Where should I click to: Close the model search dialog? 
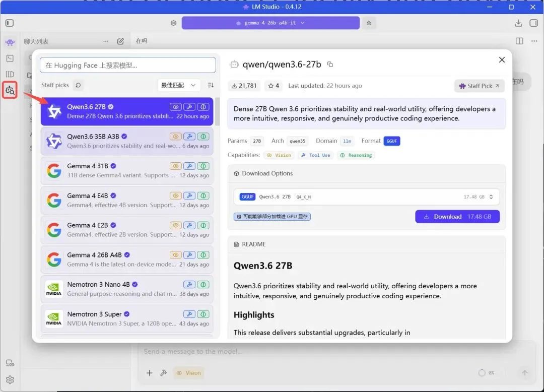point(502,59)
